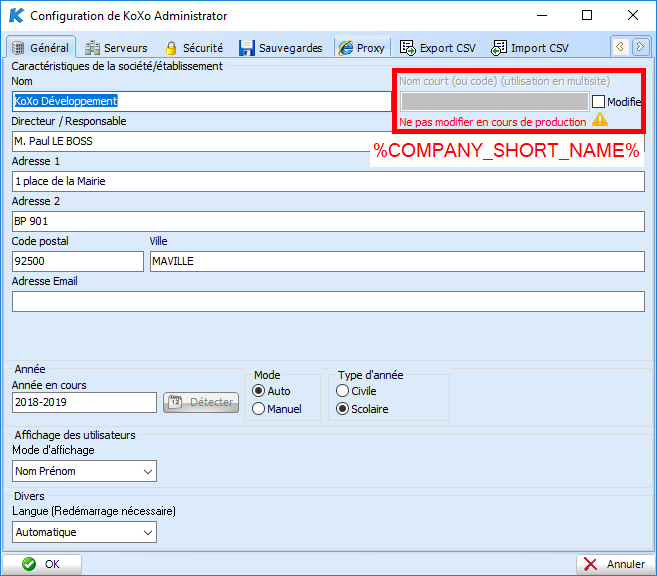Confirm with the OK button
657x576 pixels.
pyautogui.click(x=42, y=564)
